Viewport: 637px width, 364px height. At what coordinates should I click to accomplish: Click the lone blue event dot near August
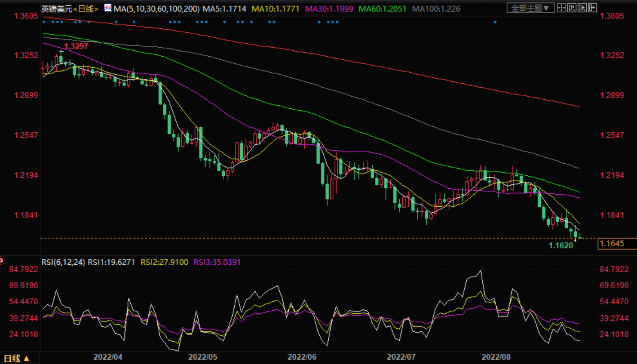495,22
